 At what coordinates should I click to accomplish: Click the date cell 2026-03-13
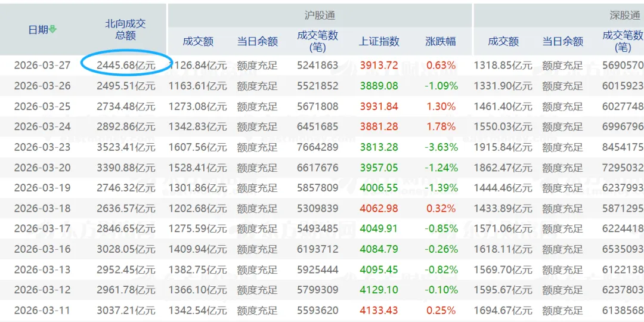tap(42, 270)
